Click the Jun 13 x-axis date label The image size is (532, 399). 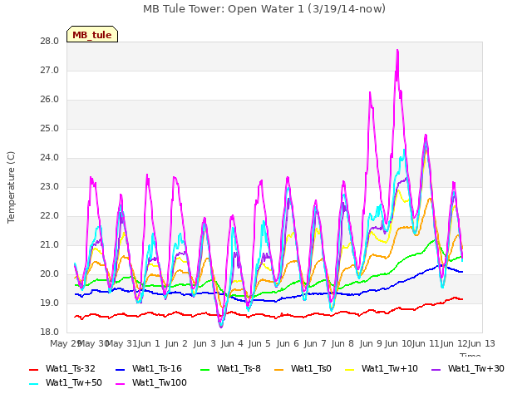[481, 344]
